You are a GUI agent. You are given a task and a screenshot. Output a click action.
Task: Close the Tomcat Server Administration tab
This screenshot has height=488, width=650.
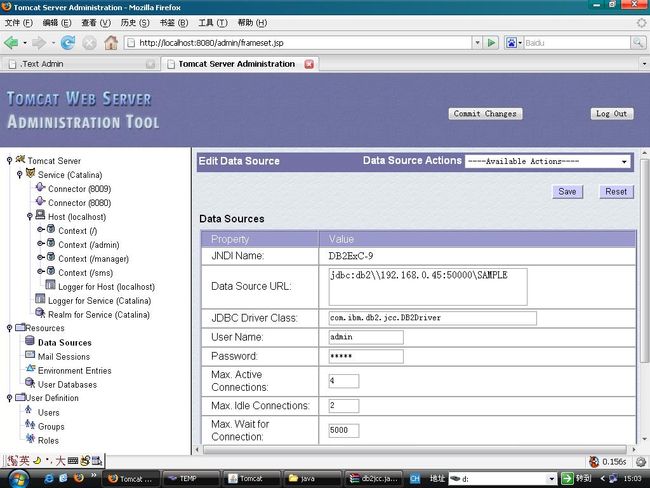[309, 64]
